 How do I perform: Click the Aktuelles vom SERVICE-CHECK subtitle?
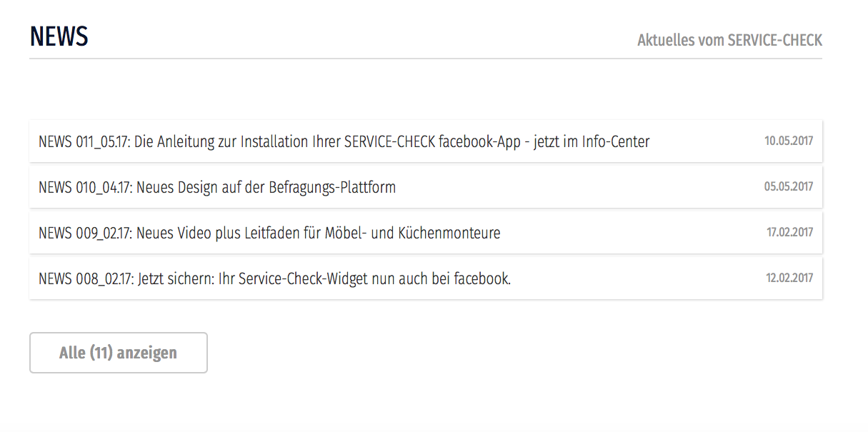(729, 40)
